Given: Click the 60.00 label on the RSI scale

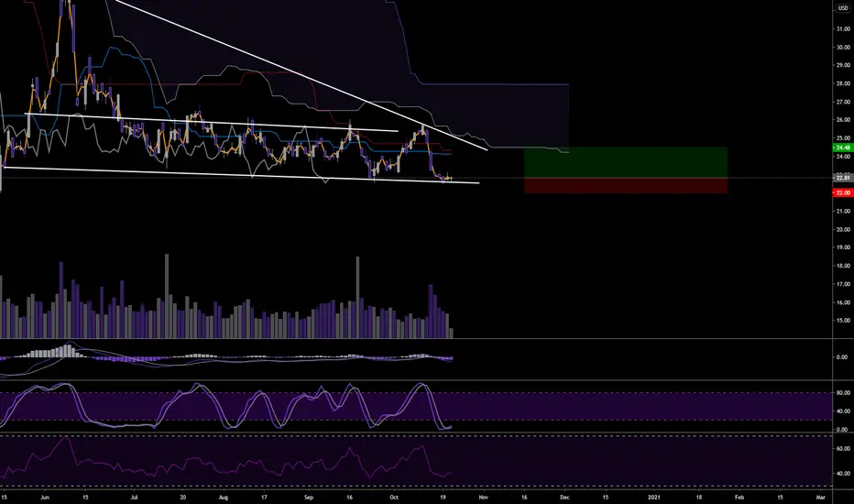Looking at the screenshot, I should [x=843, y=448].
